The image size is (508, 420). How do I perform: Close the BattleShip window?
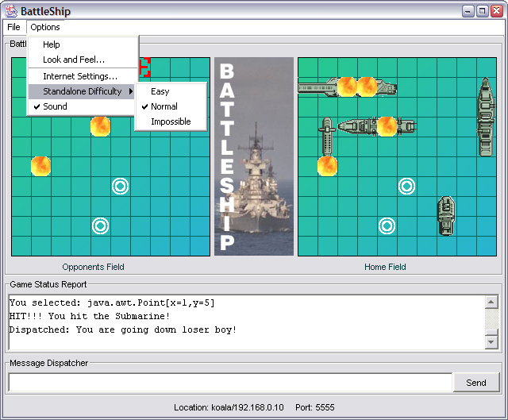pyautogui.click(x=496, y=11)
